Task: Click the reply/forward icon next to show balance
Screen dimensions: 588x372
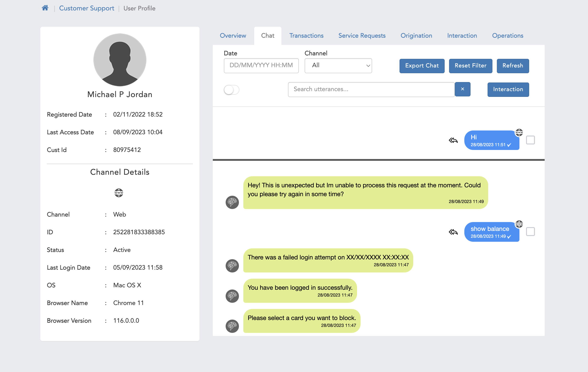Action: (453, 231)
